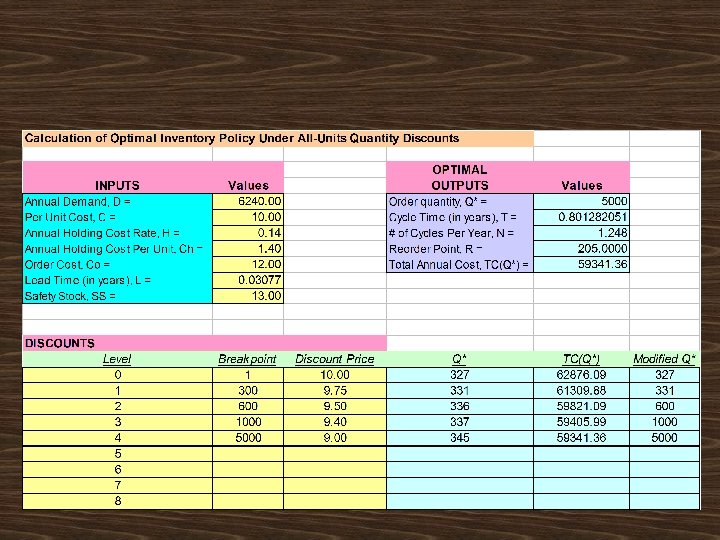Select level number 8 cell
Screen dimensions: 720x540
click(x=118, y=501)
